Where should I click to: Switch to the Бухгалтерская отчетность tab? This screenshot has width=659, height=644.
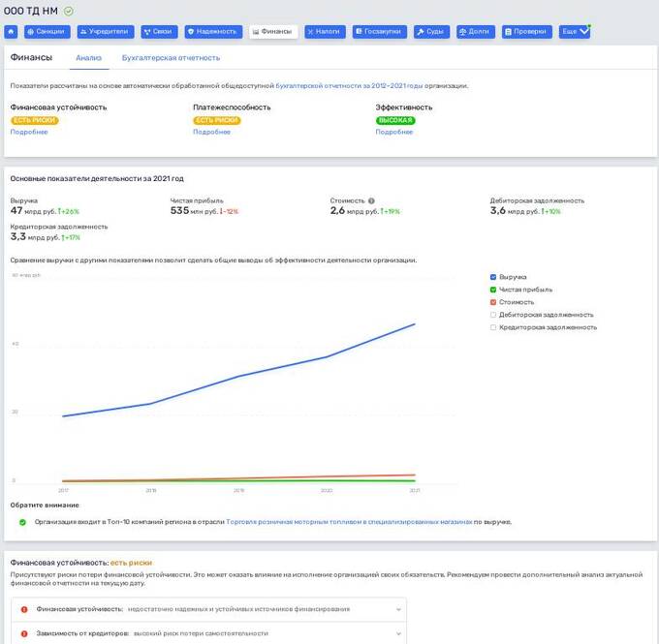coord(171,58)
